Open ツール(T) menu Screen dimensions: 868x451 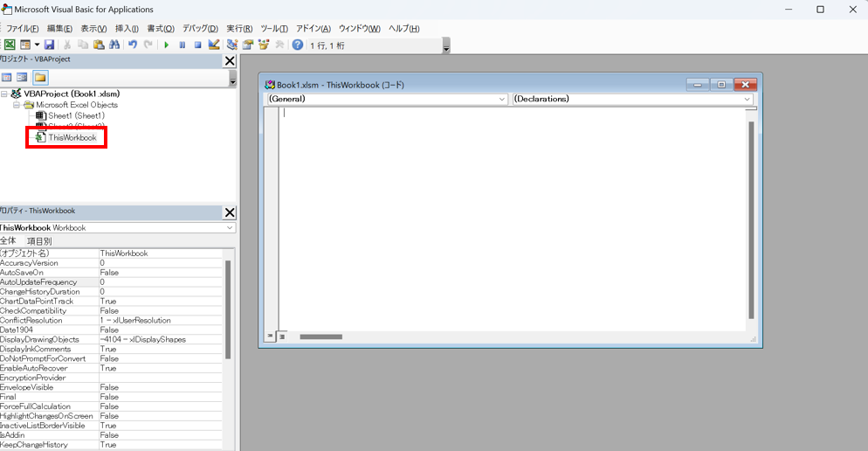(x=274, y=28)
